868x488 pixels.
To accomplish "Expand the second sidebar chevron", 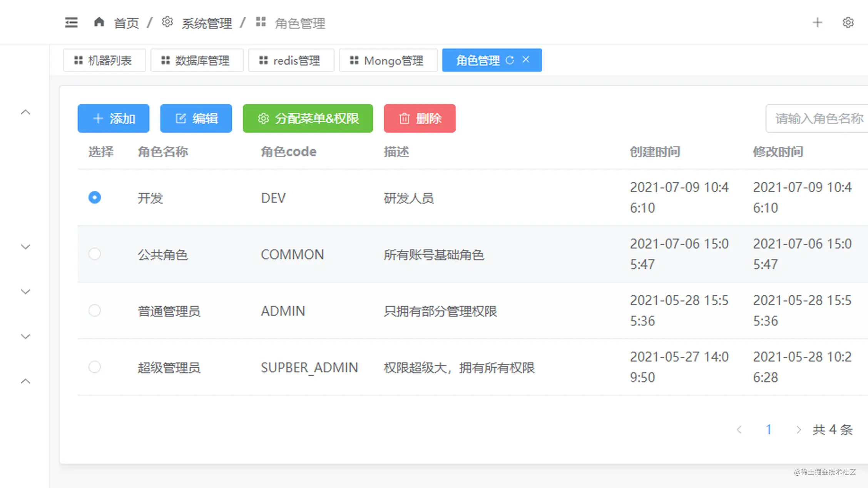I will [x=25, y=247].
